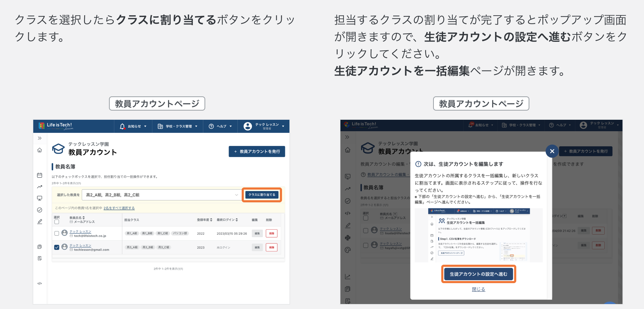Expand the sidebar chevrons in left screenshot

coord(40,138)
